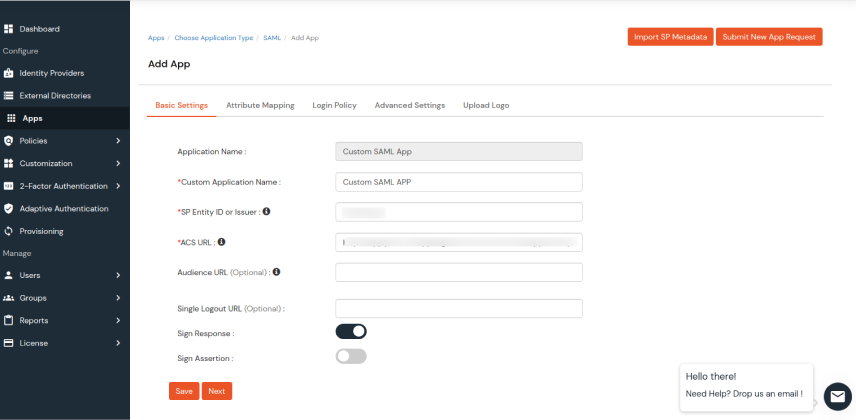
Task: Go to the Advanced Settings tab
Action: pos(410,105)
